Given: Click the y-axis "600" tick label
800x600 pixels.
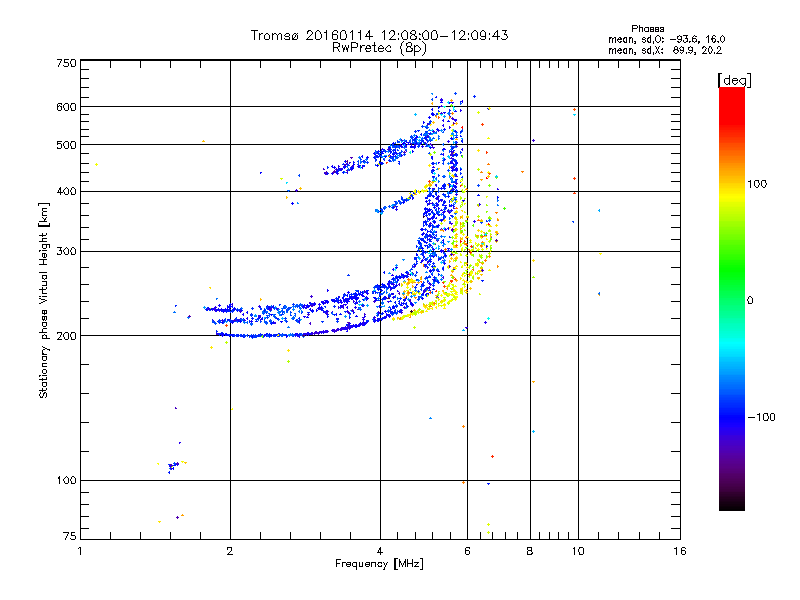Looking at the screenshot, I should pos(66,107).
